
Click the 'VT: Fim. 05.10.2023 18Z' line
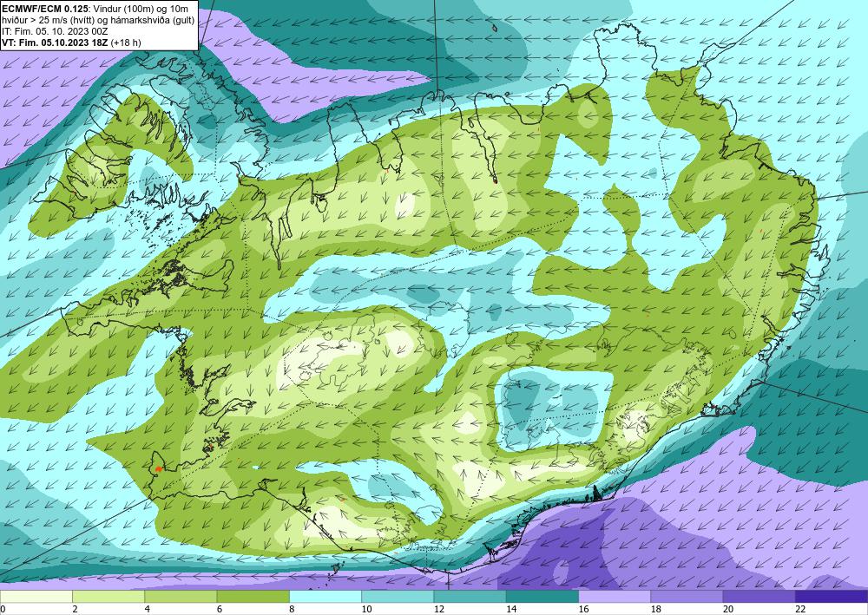[56, 43]
